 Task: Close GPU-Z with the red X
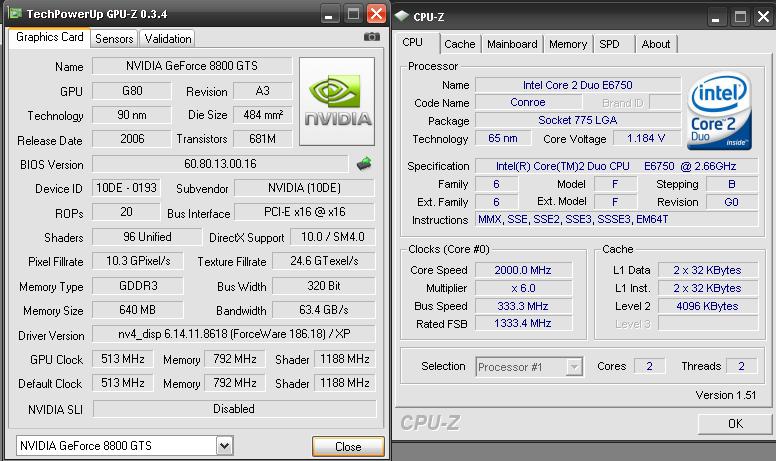[377, 14]
